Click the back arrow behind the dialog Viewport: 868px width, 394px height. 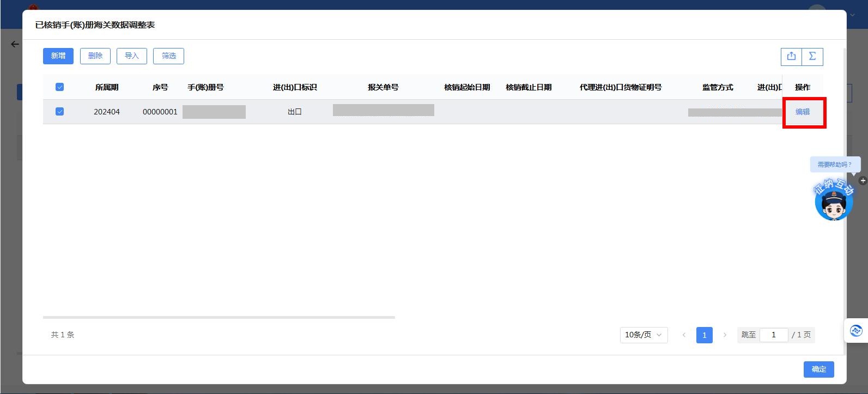pos(15,44)
